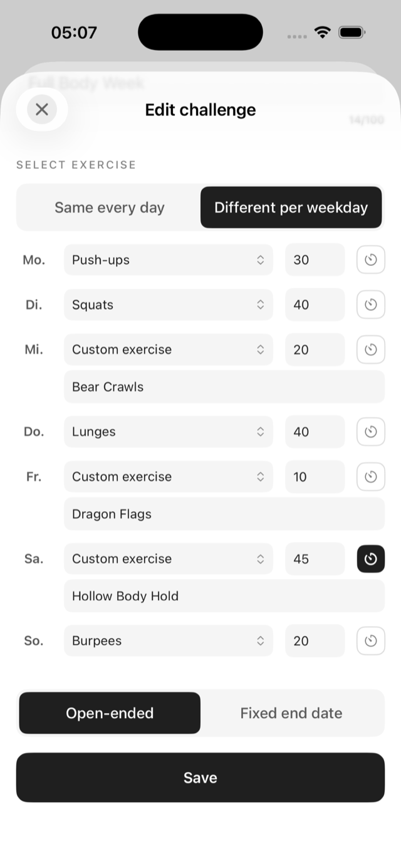Open Monday's Push-ups exercise dropdown
This screenshot has height=868, width=401.
[x=169, y=260]
